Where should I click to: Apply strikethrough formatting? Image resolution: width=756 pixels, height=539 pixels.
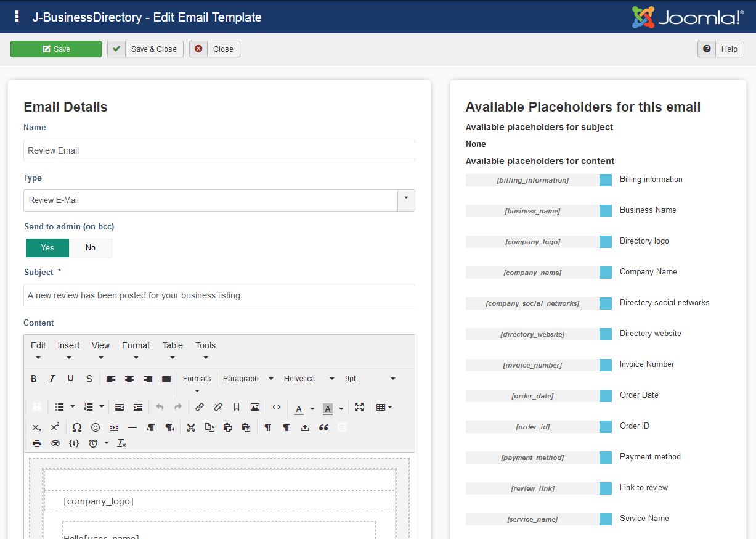[x=89, y=379]
